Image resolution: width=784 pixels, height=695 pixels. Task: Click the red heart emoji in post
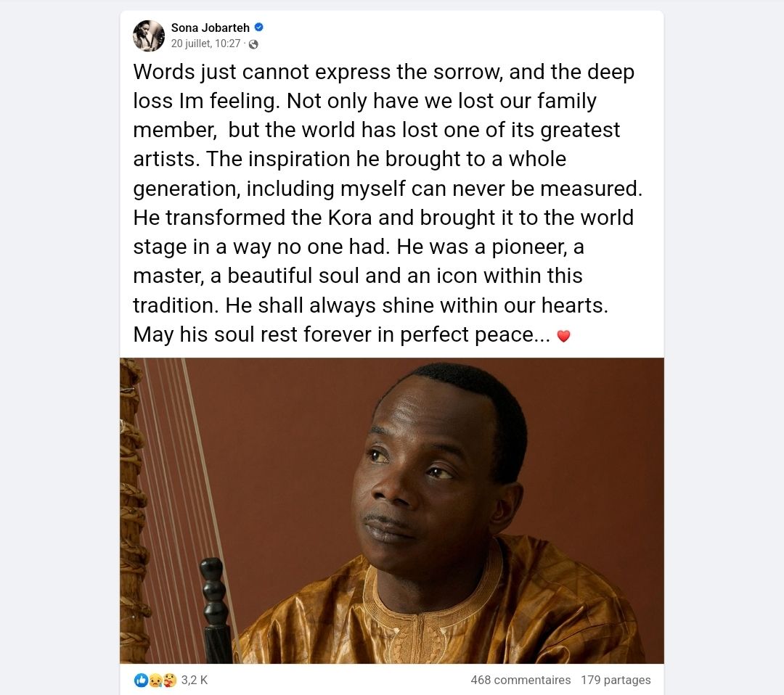click(563, 336)
